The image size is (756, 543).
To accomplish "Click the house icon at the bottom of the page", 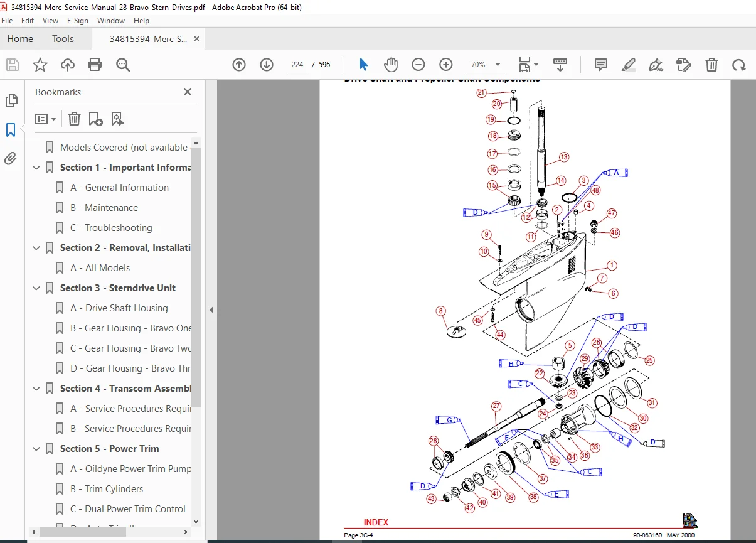I will coord(689,520).
